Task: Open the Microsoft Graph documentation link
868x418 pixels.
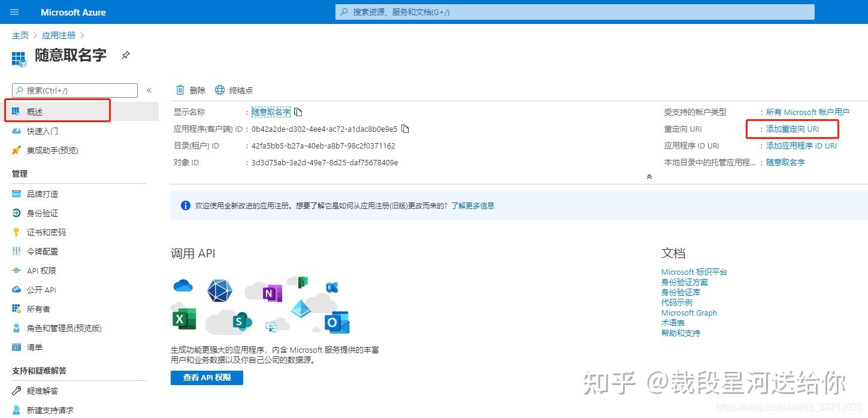Action: [x=689, y=313]
